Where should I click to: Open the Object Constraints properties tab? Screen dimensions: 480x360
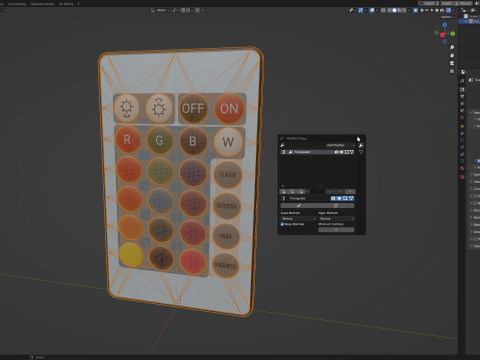462,154
